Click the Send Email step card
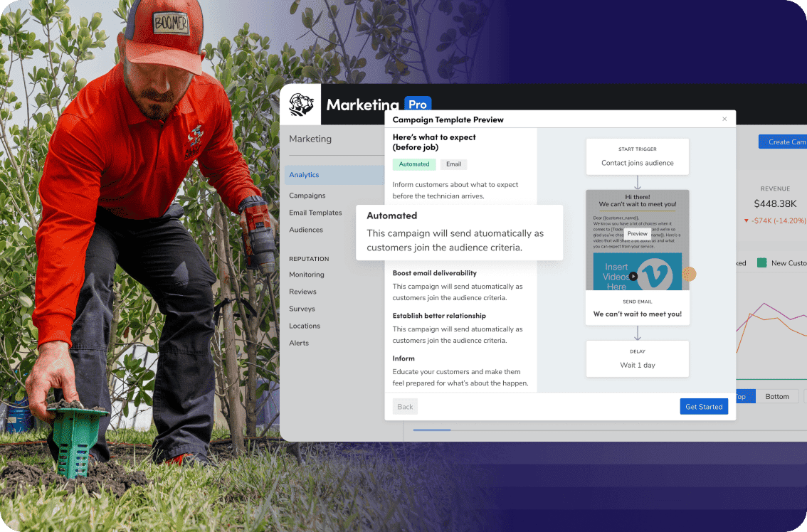Viewport: 807px width, 532px height. tap(637, 308)
